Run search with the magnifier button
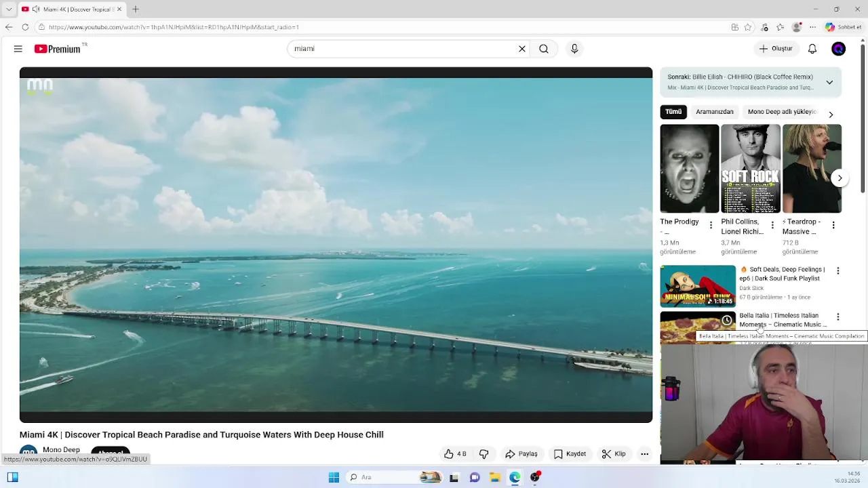The width and height of the screenshot is (868, 488). pos(544,49)
